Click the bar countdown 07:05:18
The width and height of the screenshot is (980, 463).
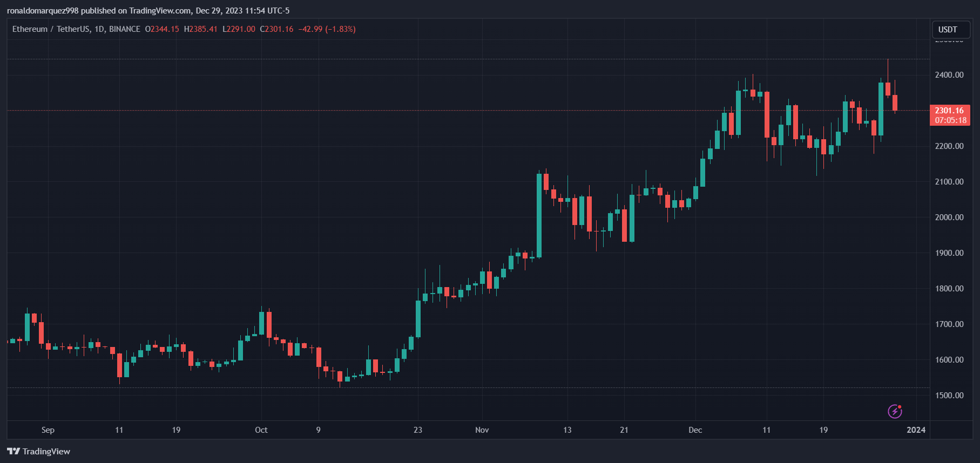tap(951, 120)
